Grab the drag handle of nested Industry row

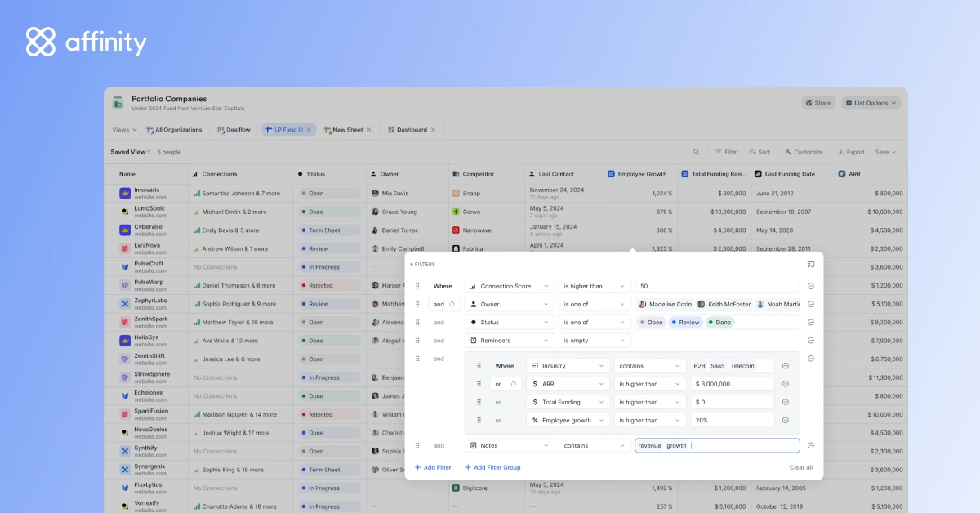pyautogui.click(x=479, y=366)
